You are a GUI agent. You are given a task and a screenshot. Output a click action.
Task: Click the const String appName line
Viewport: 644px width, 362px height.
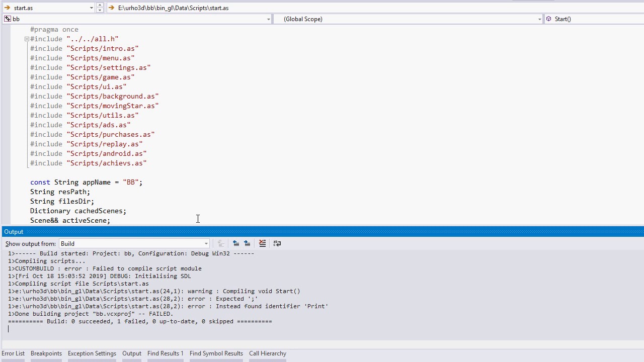(x=87, y=183)
